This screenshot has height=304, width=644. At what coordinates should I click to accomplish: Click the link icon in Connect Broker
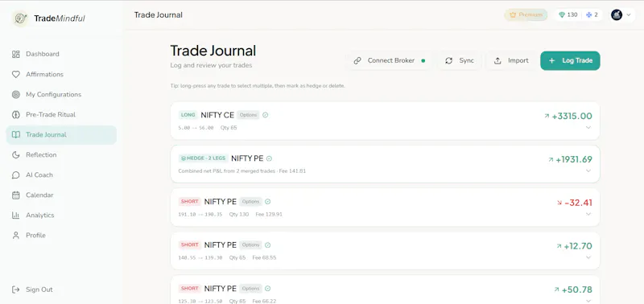click(x=357, y=60)
